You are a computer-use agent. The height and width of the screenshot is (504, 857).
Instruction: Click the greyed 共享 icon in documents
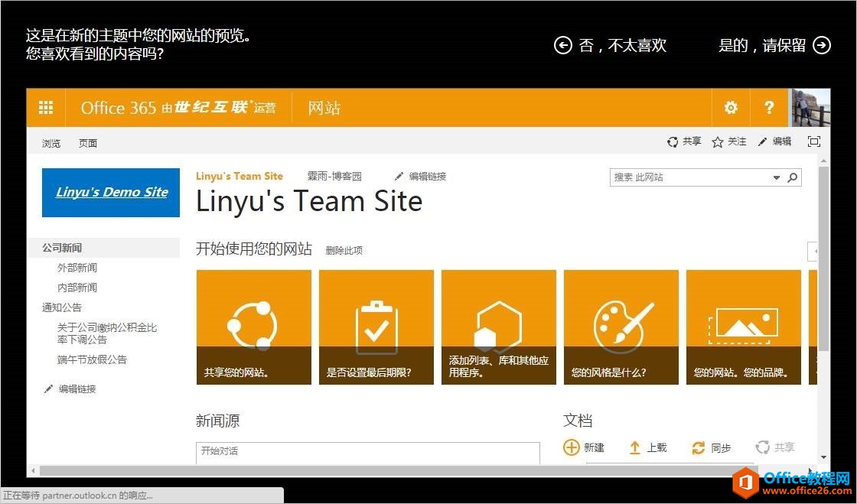(x=762, y=447)
